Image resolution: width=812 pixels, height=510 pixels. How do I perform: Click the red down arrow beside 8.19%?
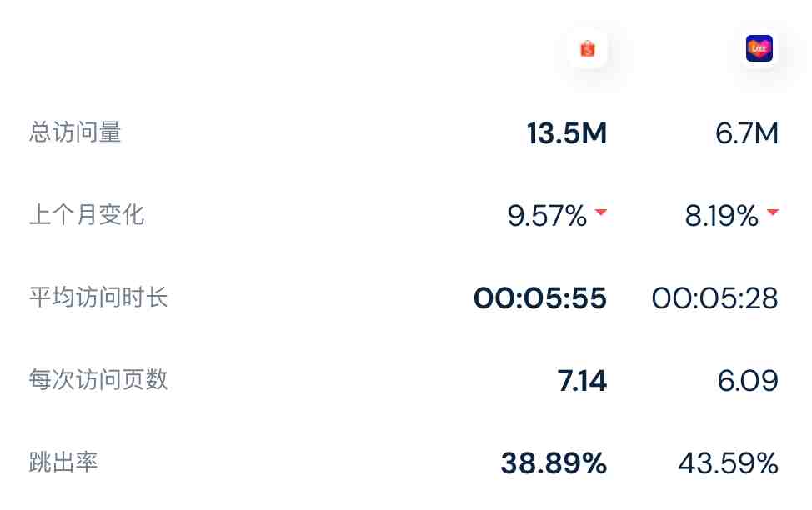(x=773, y=212)
